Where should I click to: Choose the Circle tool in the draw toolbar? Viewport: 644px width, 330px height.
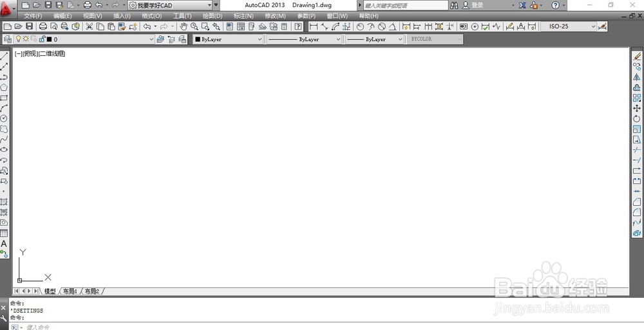click(x=4, y=118)
